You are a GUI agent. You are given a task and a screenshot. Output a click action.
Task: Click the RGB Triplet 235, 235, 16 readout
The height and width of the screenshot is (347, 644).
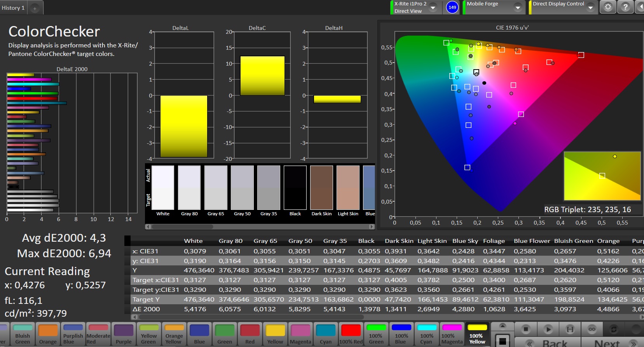pos(587,210)
